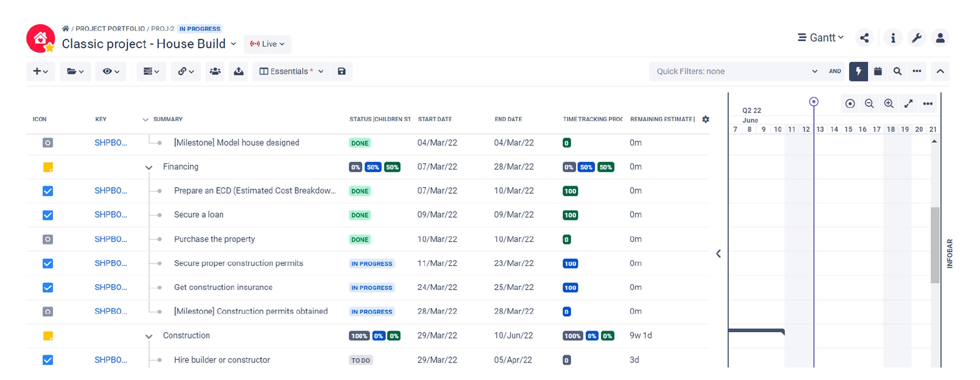Open the Gantt view menu
The image size is (980, 380).
[x=821, y=38]
